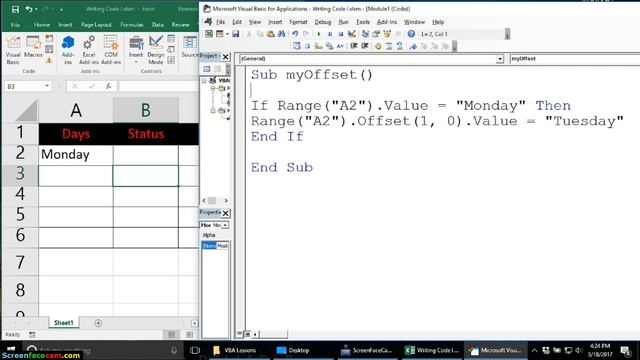The image size is (640, 360).
Task: Switch to Writing Code Excel taskbar button
Action: 432,350
